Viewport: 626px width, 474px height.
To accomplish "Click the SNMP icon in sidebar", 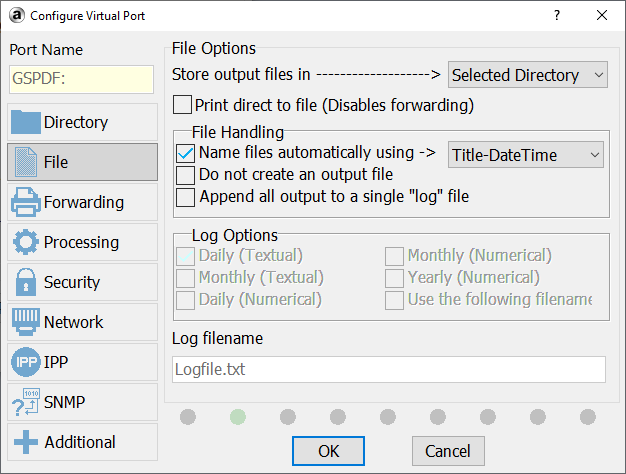I will tap(26, 402).
